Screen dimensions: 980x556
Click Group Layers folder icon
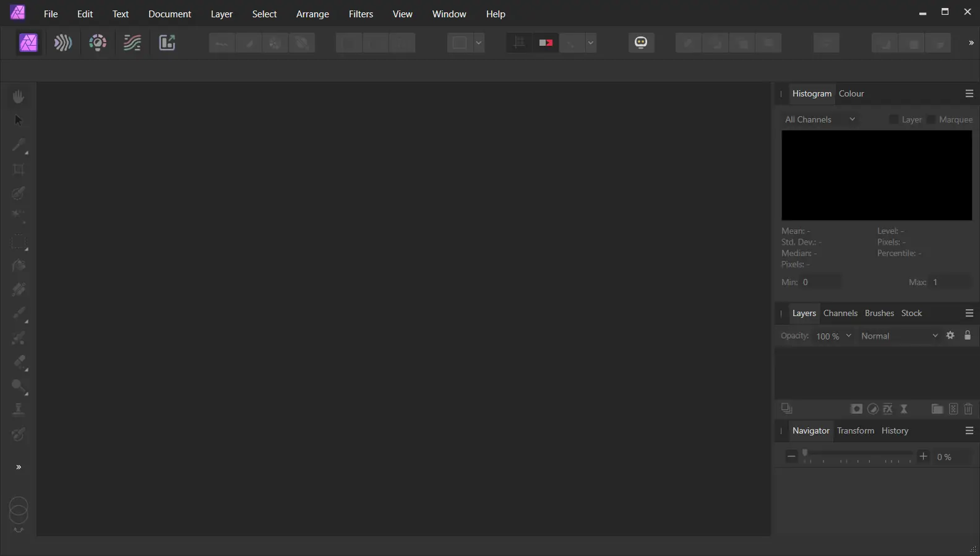(x=937, y=409)
